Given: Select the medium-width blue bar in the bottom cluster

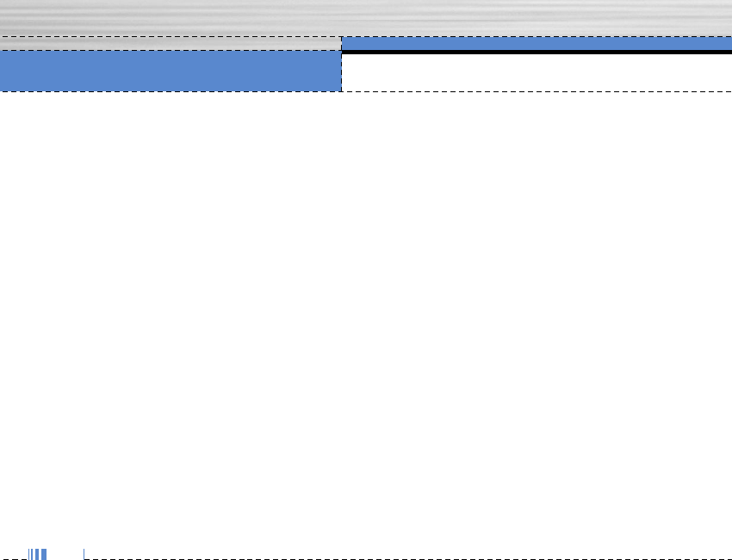Looking at the screenshot, I should tap(37, 554).
